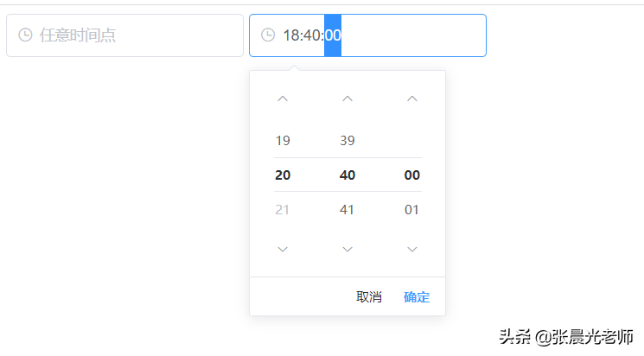The image size is (644, 356).
Task: Click the minutes column up arrow
Action: (x=348, y=99)
